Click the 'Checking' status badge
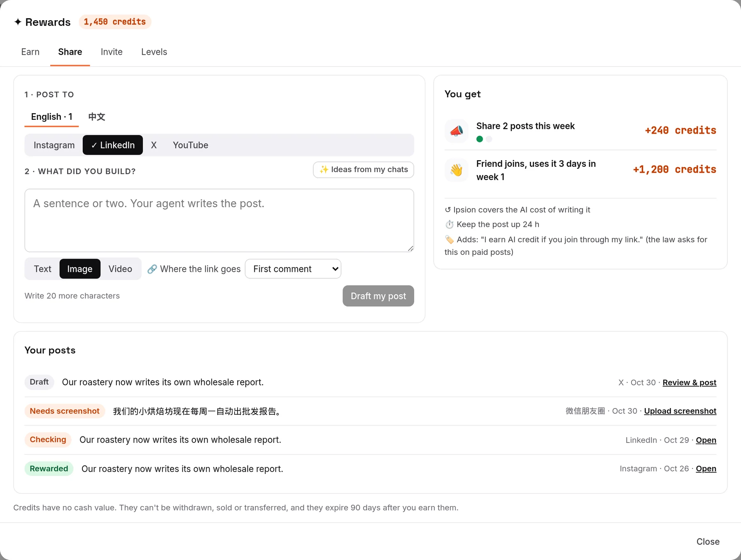The height and width of the screenshot is (560, 741). (48, 440)
